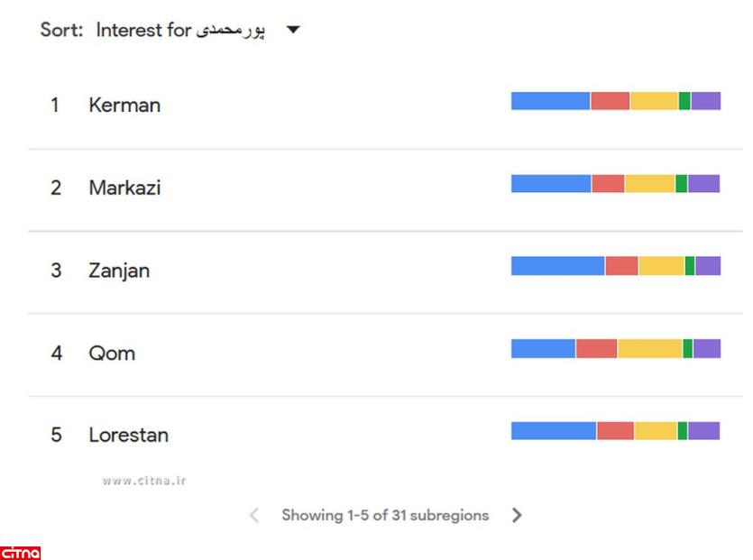This screenshot has width=753, height=560.
Task: Click the www.citna.ir watermark text
Action: (144, 481)
